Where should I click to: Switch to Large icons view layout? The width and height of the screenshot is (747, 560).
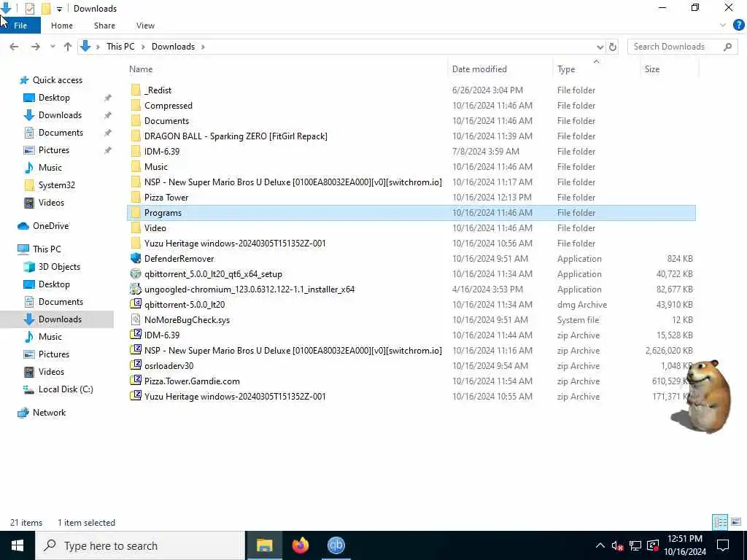736,522
